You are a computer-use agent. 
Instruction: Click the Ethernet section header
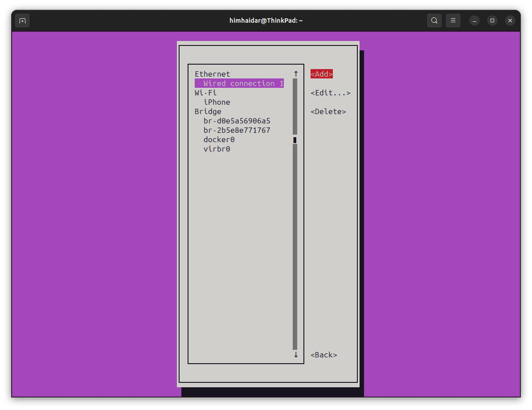[x=212, y=74]
